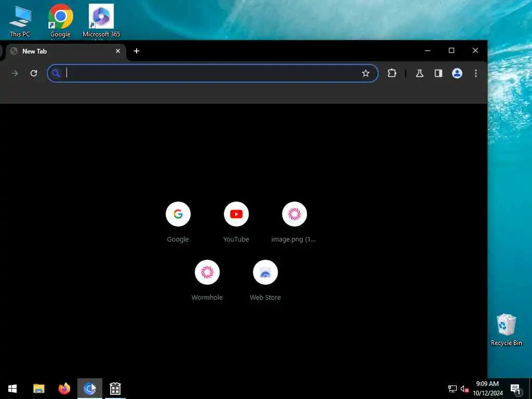This screenshot has width=532, height=399.
Task: Open the Extensions puzzle icon
Action: [x=392, y=73]
